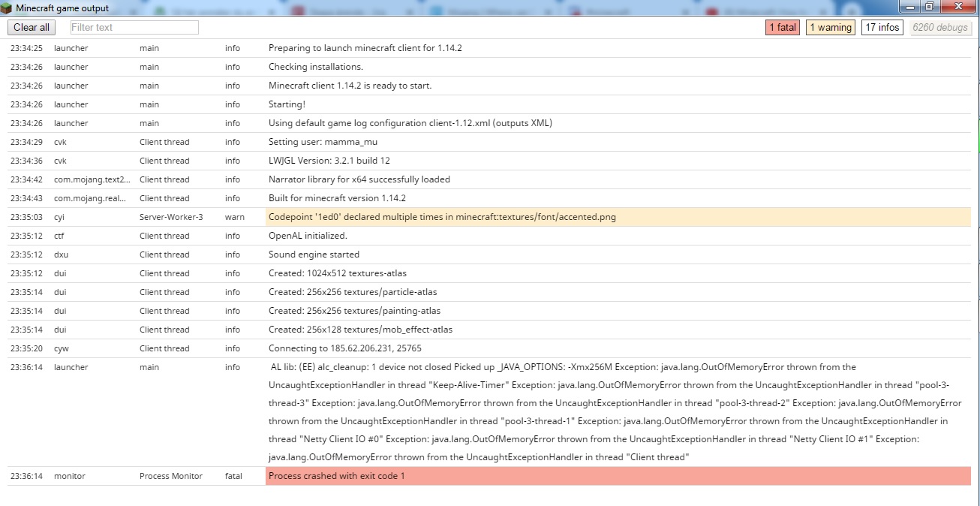Minimize the Minecraft game output window
980x506 pixels.
pos(911,7)
